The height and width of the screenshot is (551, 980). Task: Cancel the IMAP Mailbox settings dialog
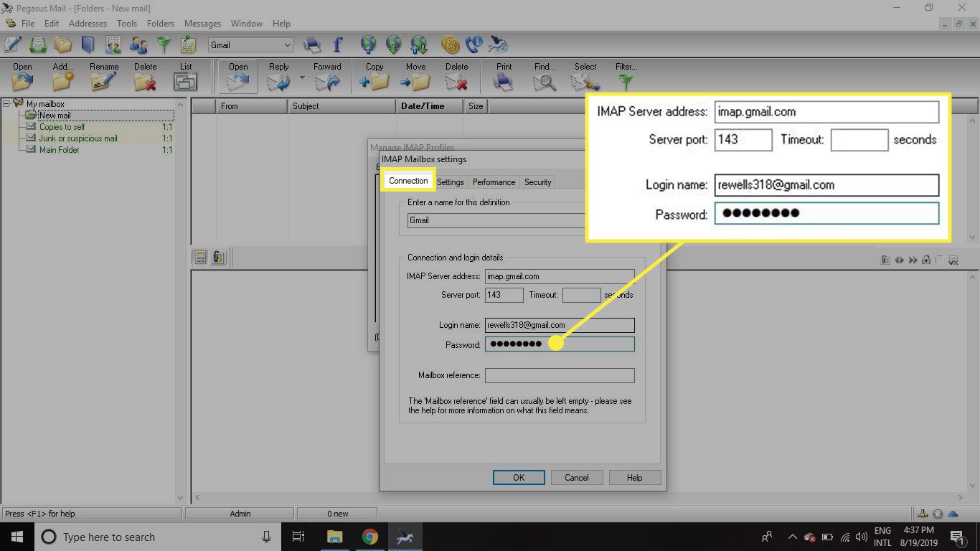point(577,477)
